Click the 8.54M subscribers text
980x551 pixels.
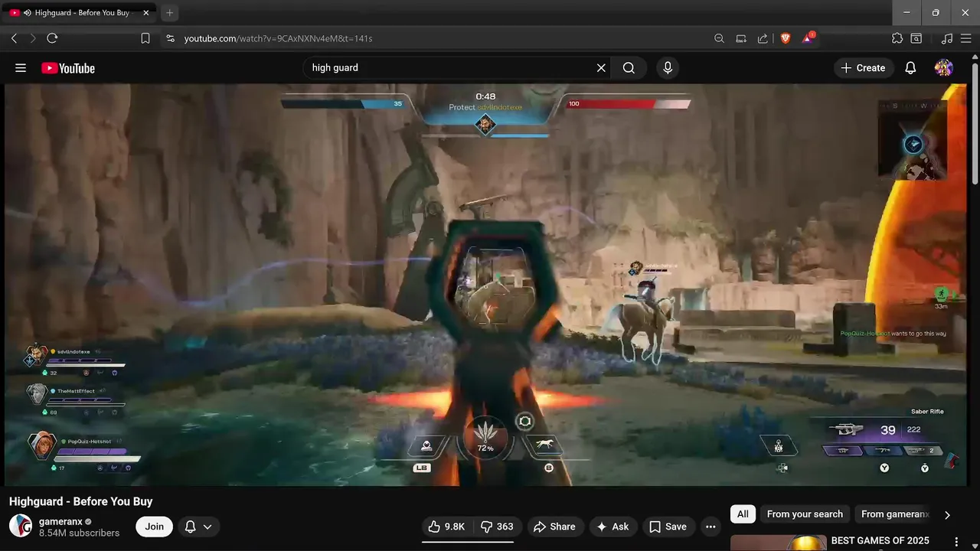coord(80,533)
